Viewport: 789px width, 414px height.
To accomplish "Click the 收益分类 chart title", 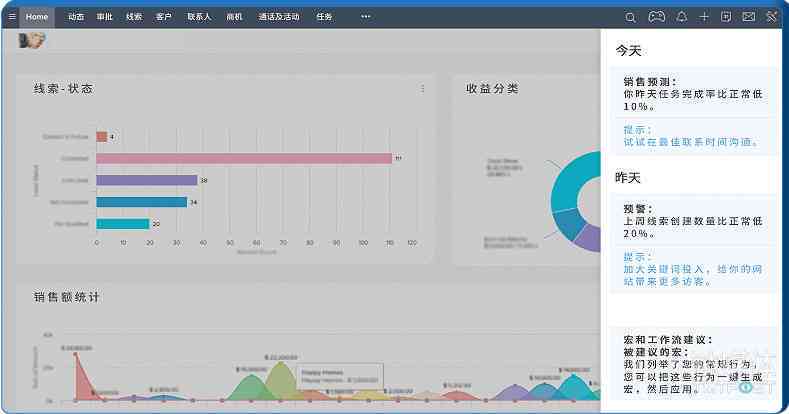I will [492, 89].
